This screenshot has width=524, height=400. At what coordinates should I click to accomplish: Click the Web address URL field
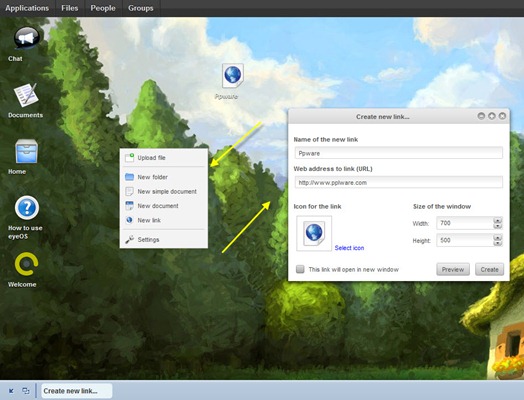(x=399, y=182)
